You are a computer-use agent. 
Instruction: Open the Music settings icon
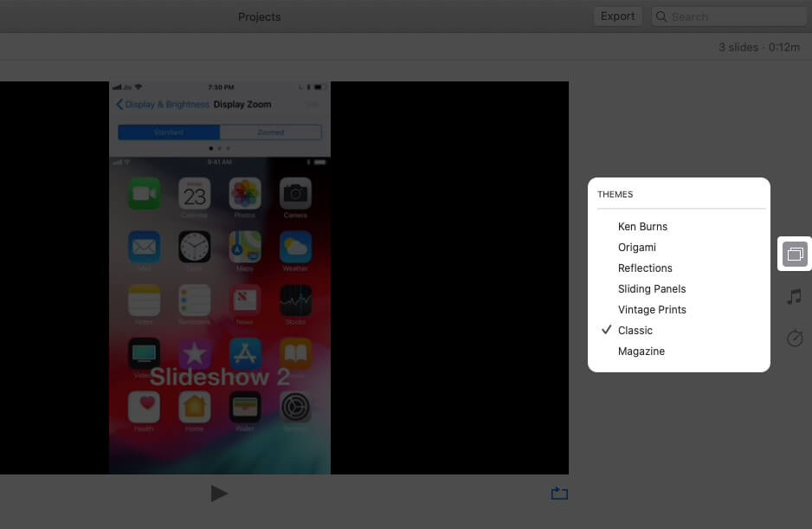tap(795, 296)
